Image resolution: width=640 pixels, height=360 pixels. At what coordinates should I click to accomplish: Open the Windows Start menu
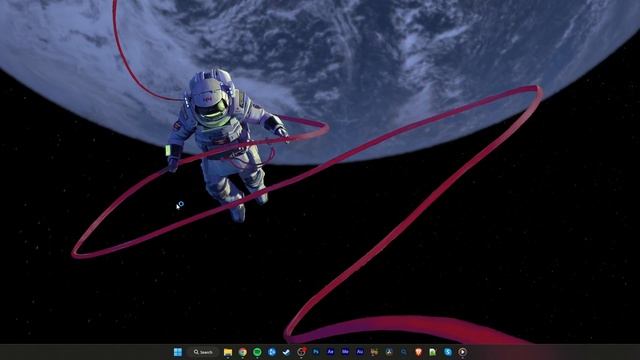[x=178, y=352]
